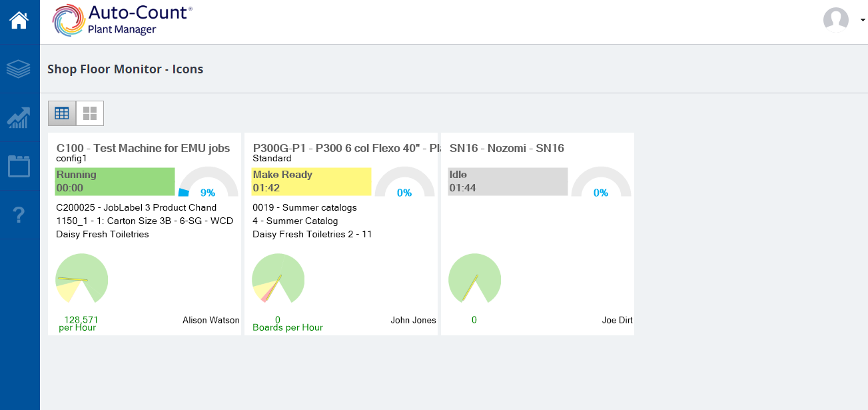Image resolution: width=868 pixels, height=410 pixels.
Task: Open Help using the question mark icon
Action: pyautogui.click(x=19, y=215)
